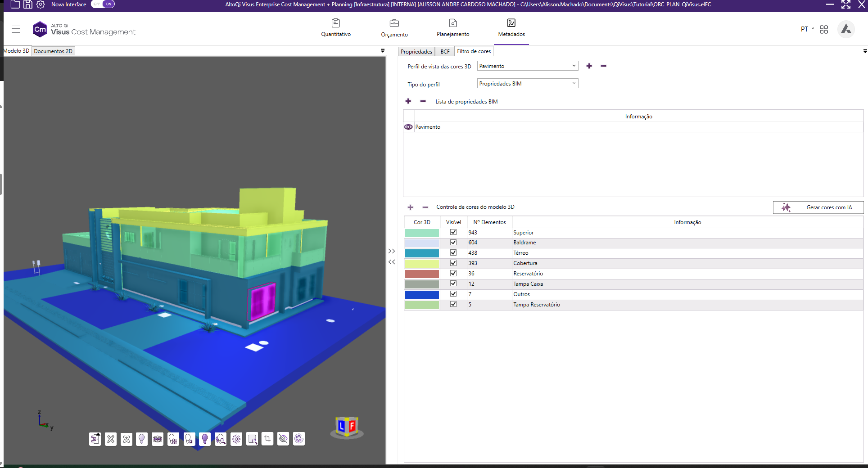Open the Tipo do perfil dropdown
Screen dimensions: 868x468
pos(527,84)
